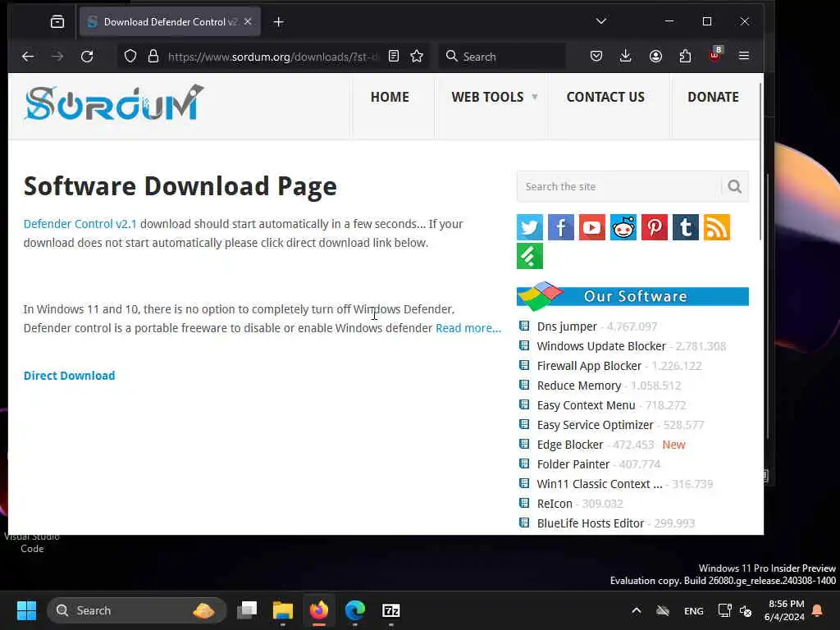Click the green Feedly icon

pos(530,256)
